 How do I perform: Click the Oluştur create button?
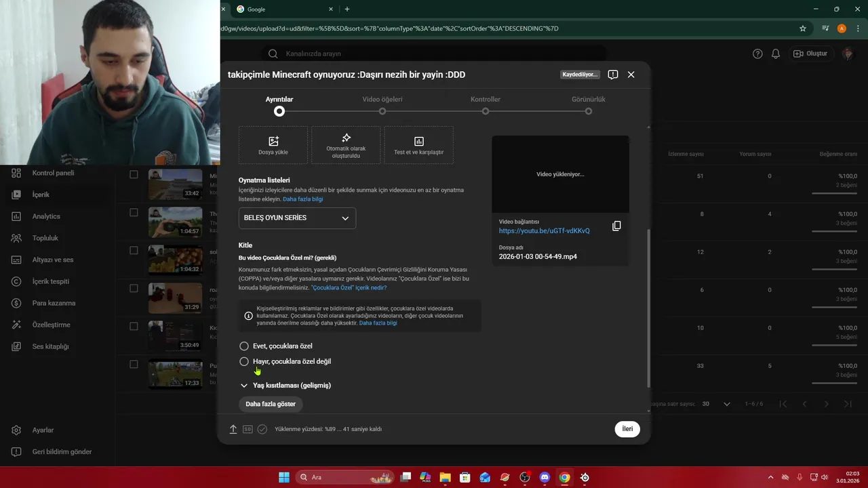pyautogui.click(x=811, y=54)
